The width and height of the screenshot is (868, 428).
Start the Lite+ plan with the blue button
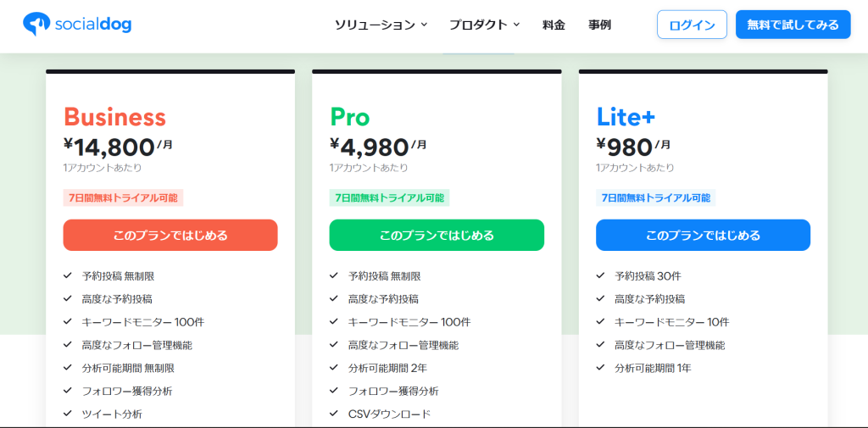tap(703, 236)
